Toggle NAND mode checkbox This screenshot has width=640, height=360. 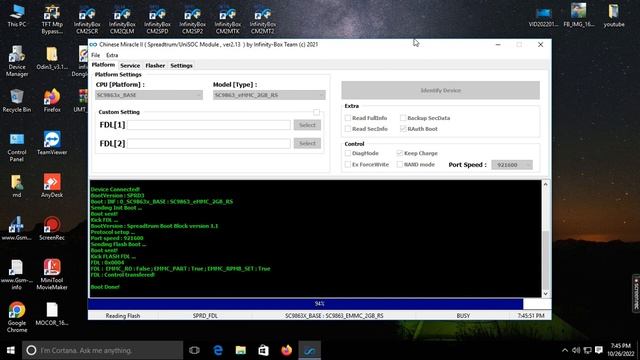pos(400,164)
